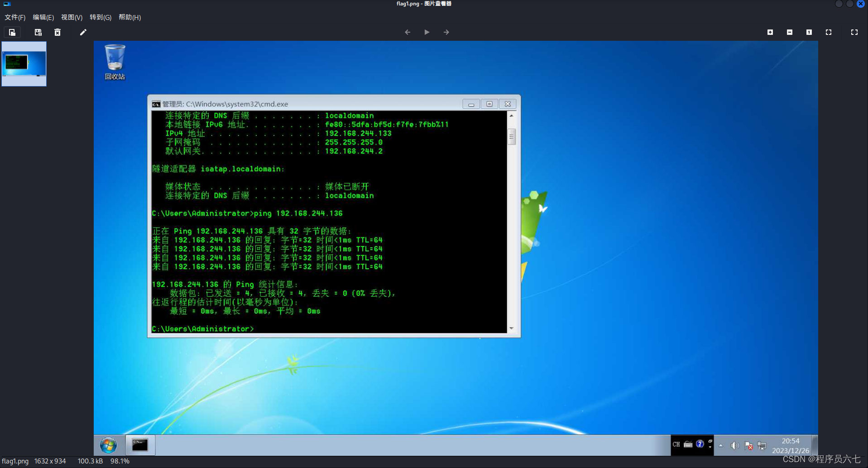Viewport: 868px width, 468px height.
Task: Click the IPv6 fe80::5dfa:bf5d:f7fe:7fbb%11 text
Action: click(x=387, y=125)
